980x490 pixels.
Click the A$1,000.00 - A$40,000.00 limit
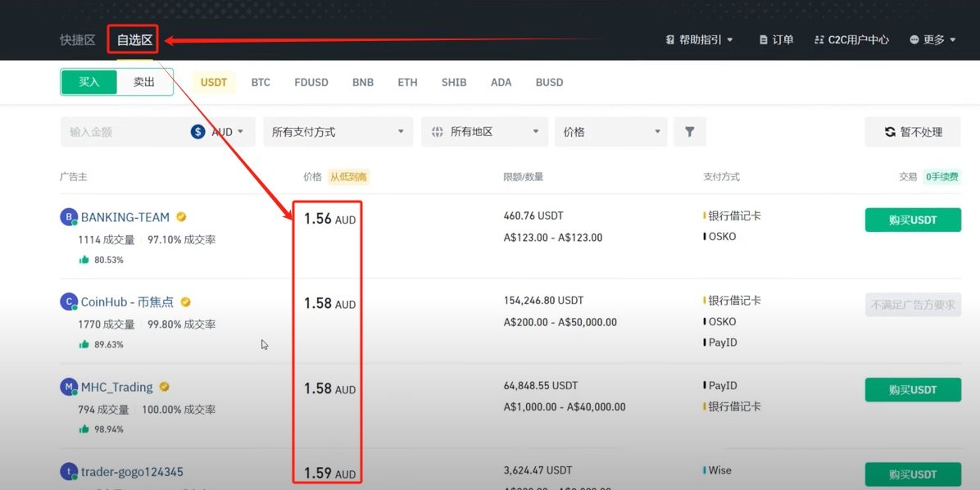(x=565, y=407)
